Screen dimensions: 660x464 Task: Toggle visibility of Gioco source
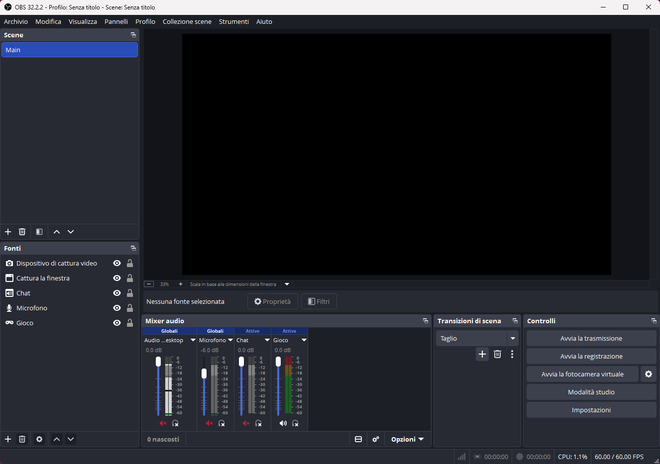tap(117, 323)
